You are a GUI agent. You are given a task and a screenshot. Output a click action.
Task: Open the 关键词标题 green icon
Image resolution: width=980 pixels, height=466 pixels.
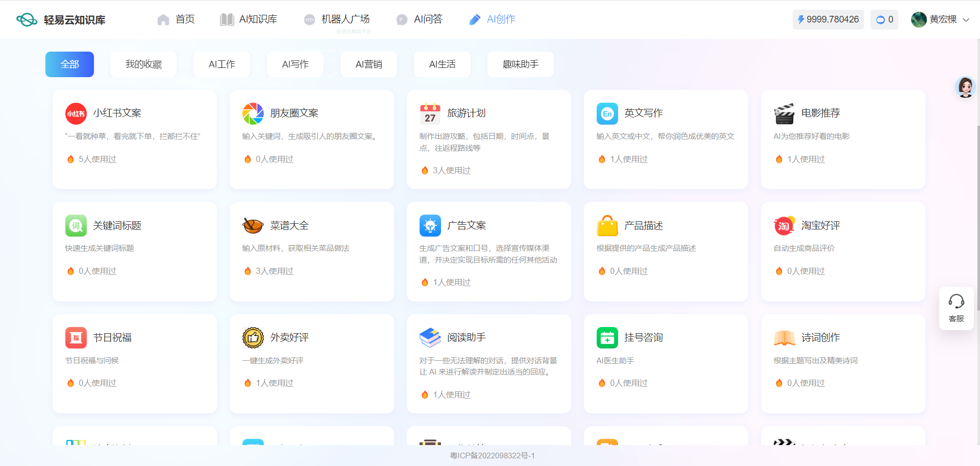tap(76, 226)
